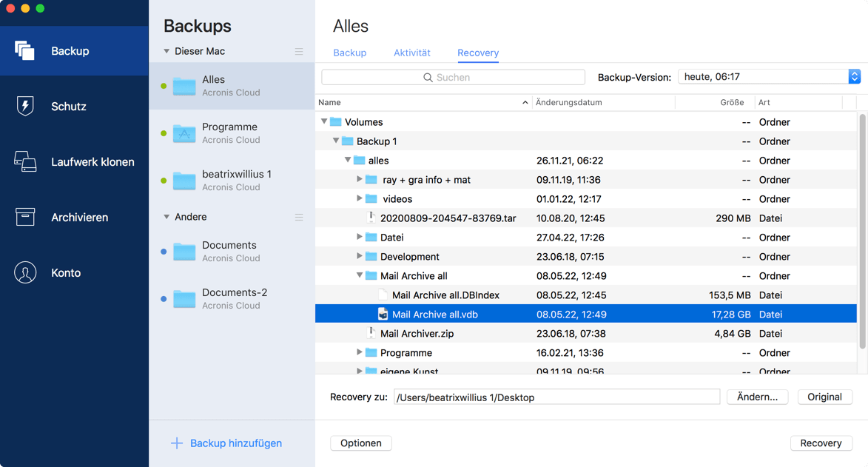Open the Schutz shield icon
The image size is (868, 467).
coord(24,106)
